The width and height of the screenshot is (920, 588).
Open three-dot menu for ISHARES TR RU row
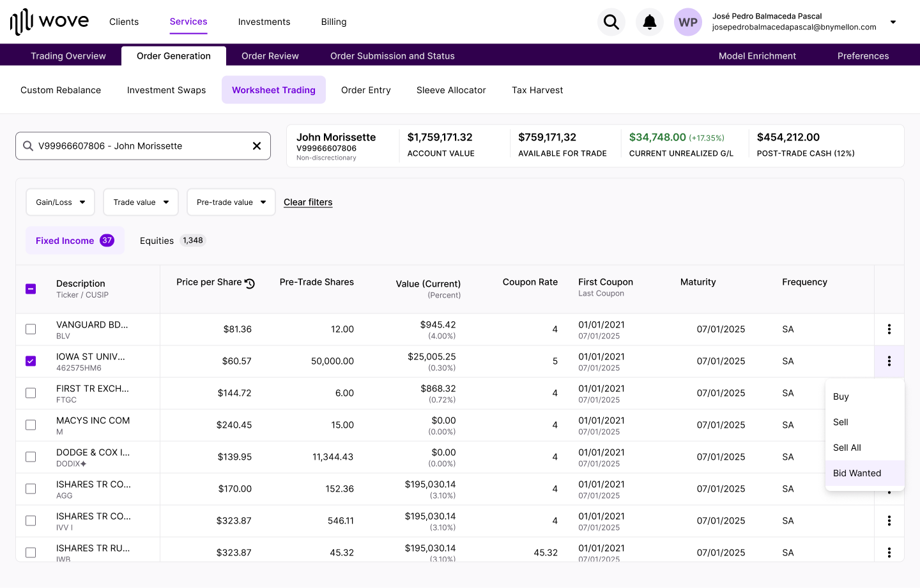tap(889, 552)
